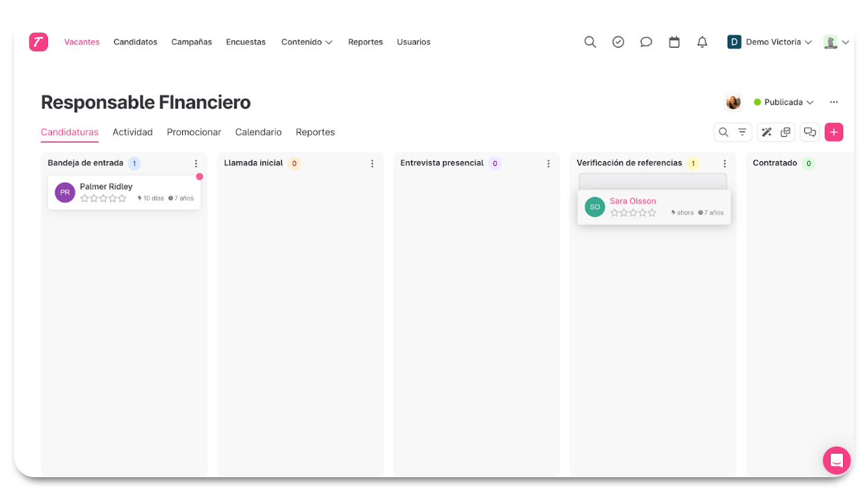868x491 pixels.
Task: Open the Candidatos menu item
Action: click(135, 42)
